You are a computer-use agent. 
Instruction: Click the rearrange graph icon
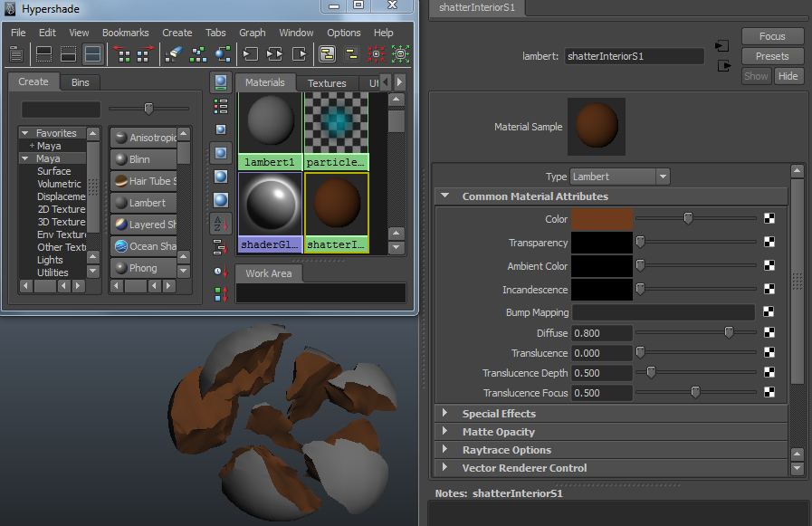198,54
